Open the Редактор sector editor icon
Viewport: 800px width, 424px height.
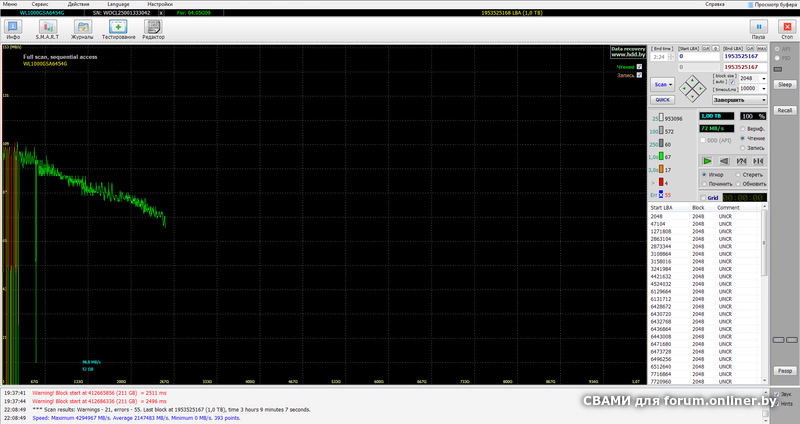pos(153,30)
